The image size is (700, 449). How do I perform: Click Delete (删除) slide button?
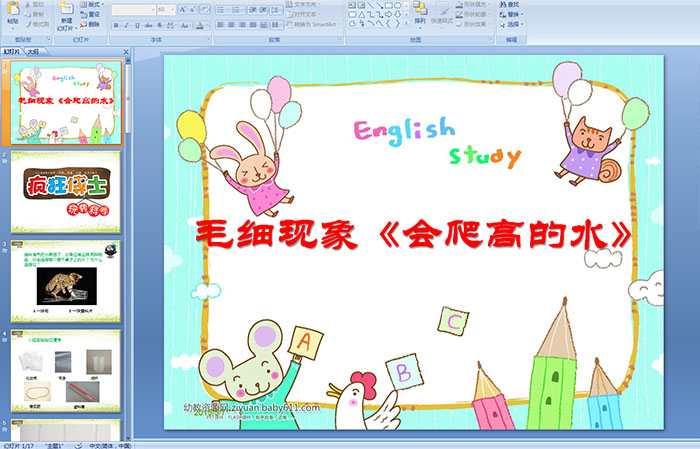[90, 24]
